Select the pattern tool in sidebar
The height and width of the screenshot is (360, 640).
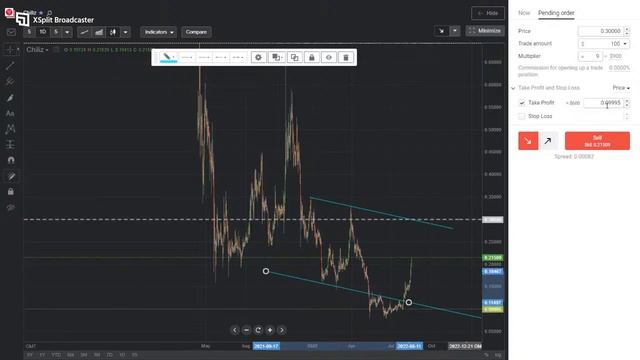(10, 129)
